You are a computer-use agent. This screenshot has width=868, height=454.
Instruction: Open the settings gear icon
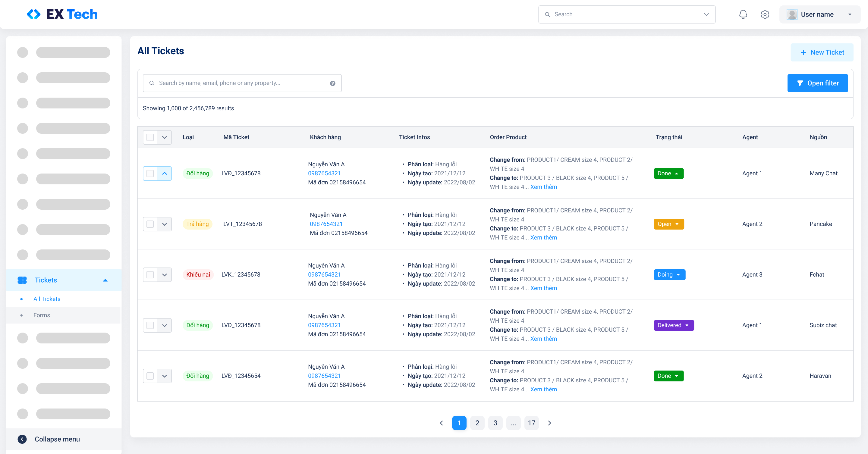[x=765, y=14]
